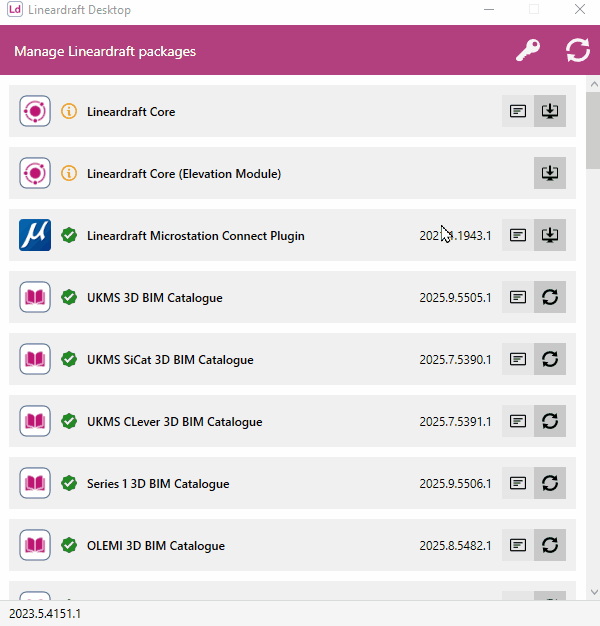Image resolution: width=600 pixels, height=626 pixels.
Task: Click green check of Series 1 Catalogue
Action: 69,483
